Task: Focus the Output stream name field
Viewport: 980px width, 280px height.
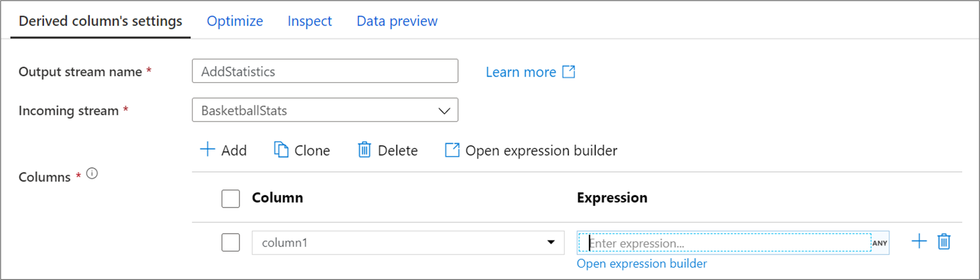Action: [x=325, y=71]
